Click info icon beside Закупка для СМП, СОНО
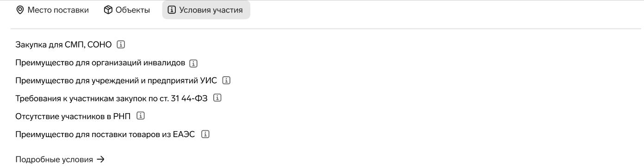The width and height of the screenshot is (644, 168). tap(121, 45)
